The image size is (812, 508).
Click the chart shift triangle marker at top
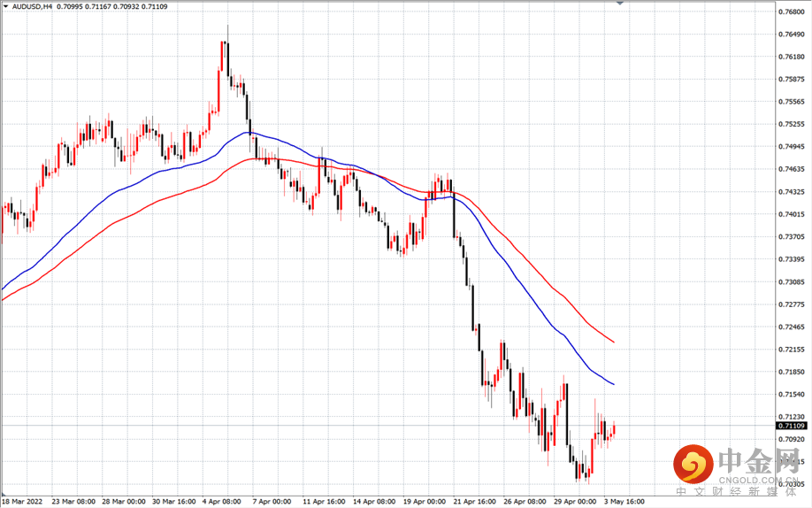(x=620, y=4)
